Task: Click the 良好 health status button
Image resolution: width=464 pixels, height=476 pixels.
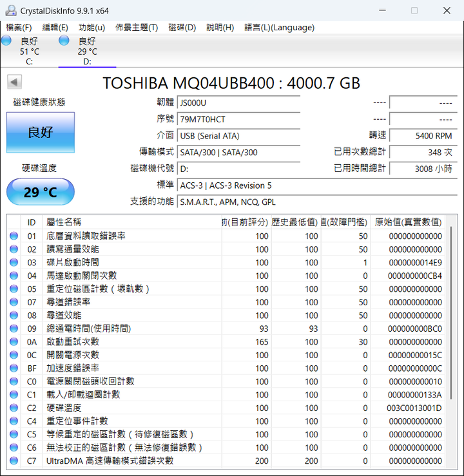Action: click(x=41, y=132)
